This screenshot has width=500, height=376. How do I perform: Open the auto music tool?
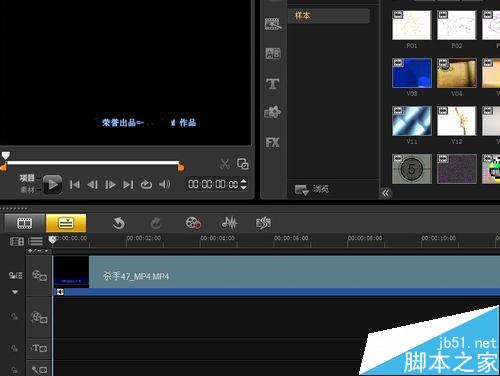264,223
